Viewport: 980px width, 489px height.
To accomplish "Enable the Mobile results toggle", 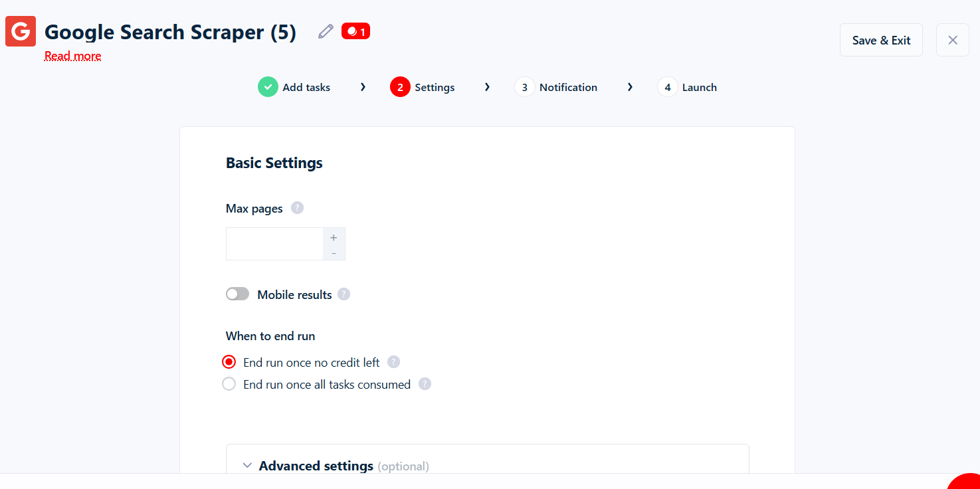I will (x=237, y=293).
